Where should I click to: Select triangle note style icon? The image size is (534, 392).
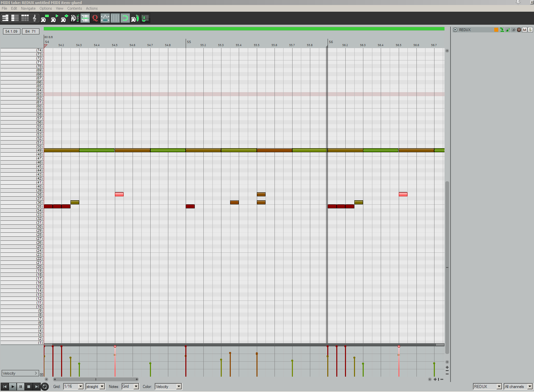point(54,18)
